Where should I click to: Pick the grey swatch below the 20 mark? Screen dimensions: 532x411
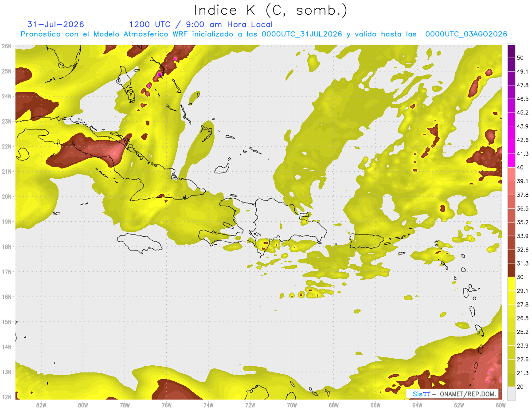pos(511,393)
